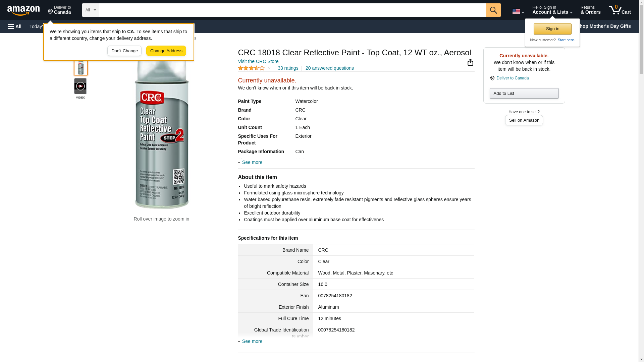Click the Amazon logo

(x=23, y=10)
